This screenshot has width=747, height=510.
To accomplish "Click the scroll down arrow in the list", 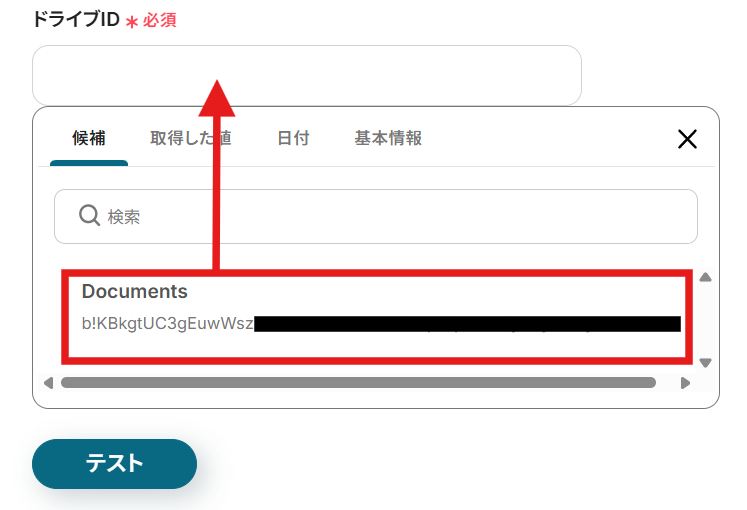I will (x=705, y=363).
